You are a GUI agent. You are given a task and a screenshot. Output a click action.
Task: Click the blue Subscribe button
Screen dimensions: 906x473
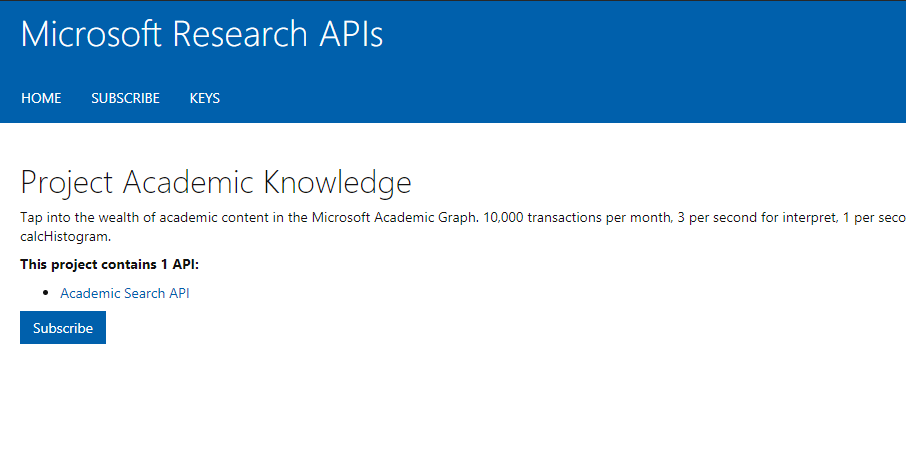coord(63,327)
